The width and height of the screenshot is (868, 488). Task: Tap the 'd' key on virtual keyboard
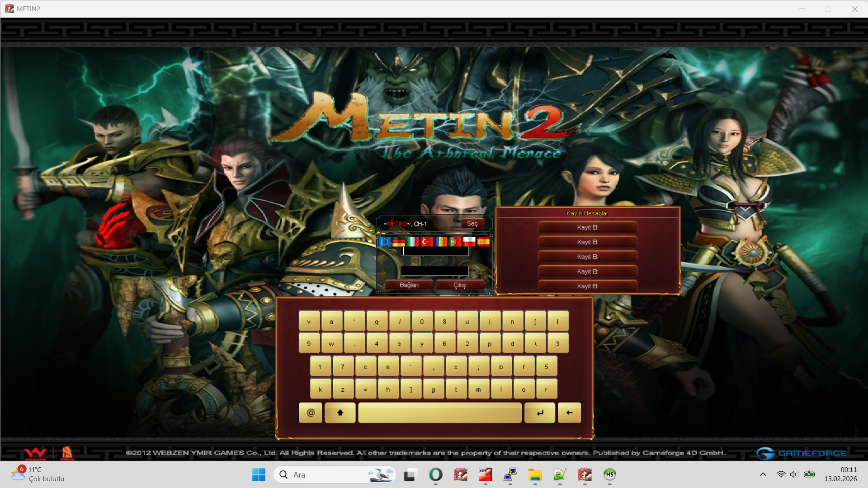coord(512,343)
